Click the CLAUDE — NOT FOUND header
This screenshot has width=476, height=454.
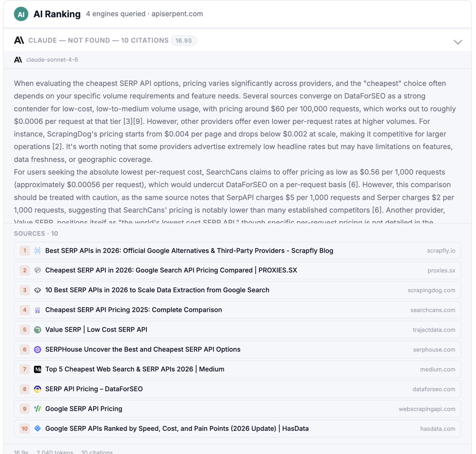pyautogui.click(x=98, y=40)
